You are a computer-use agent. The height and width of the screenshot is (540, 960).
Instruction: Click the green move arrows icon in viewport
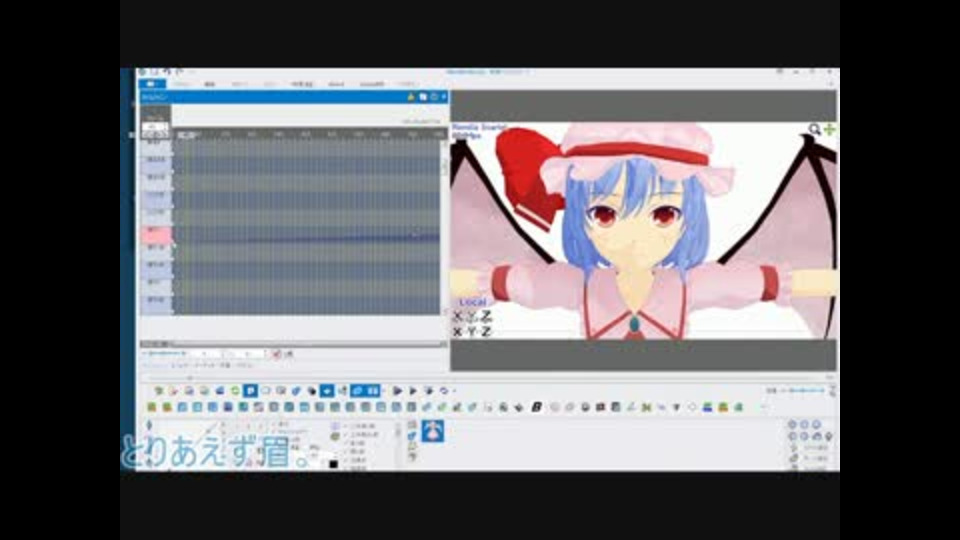click(x=830, y=129)
